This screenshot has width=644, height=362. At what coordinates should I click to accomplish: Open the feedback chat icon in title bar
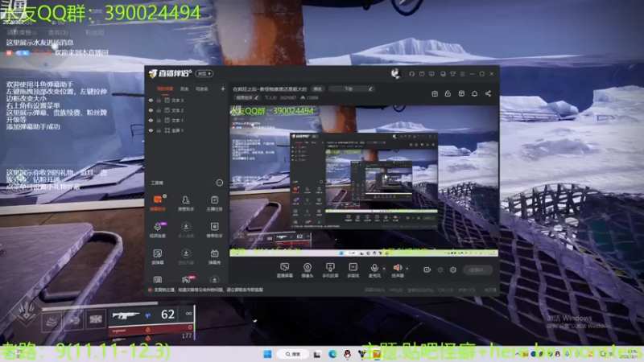coord(431,74)
